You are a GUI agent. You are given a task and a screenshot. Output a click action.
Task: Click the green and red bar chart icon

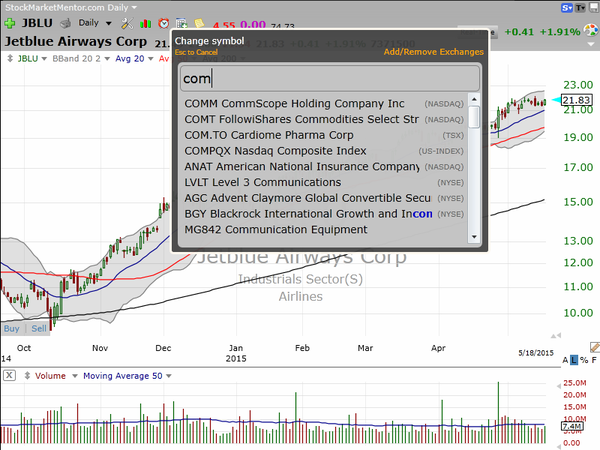tap(145, 24)
